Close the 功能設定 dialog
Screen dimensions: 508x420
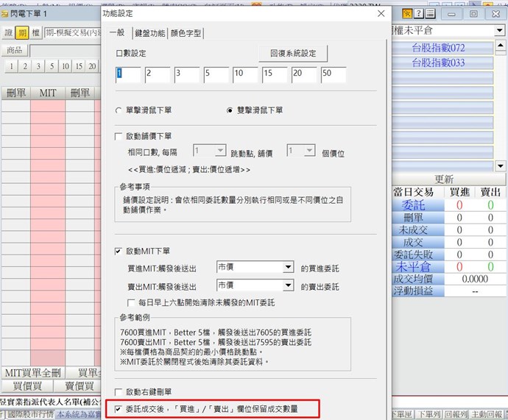(380, 13)
